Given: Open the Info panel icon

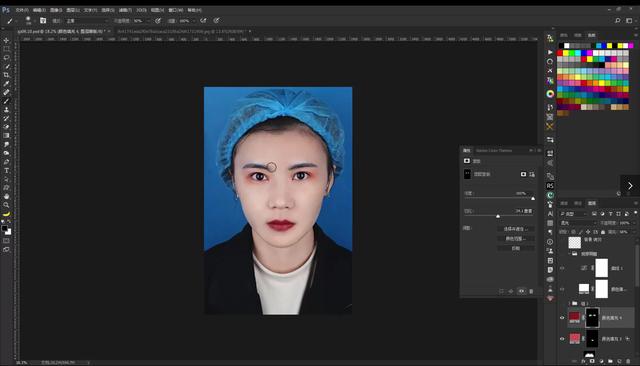Looking at the screenshot, I should point(550,242).
